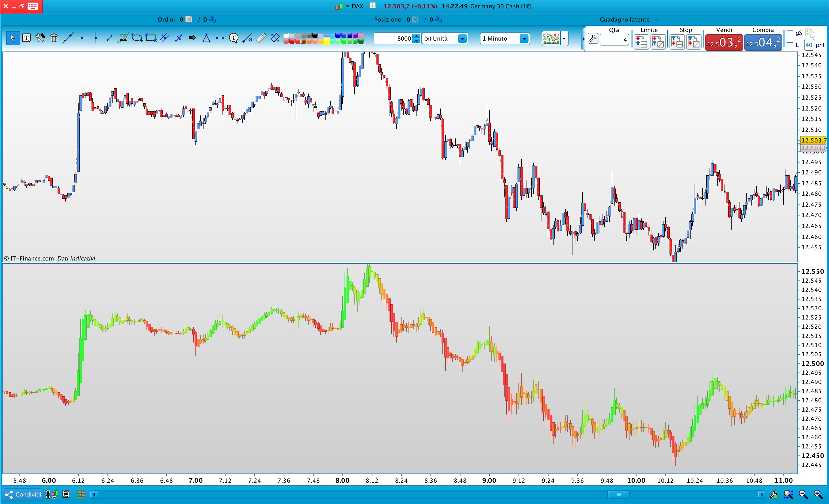
Task: Tick the L checkbox
Action: 790,45
